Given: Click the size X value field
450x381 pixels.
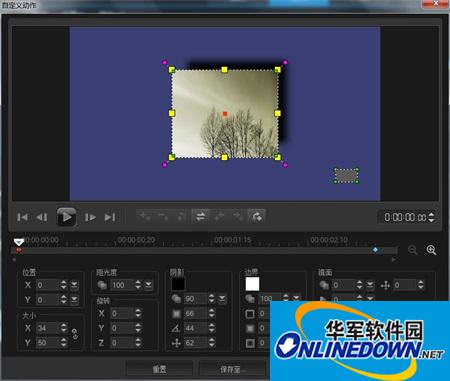Looking at the screenshot, I should [x=48, y=328].
